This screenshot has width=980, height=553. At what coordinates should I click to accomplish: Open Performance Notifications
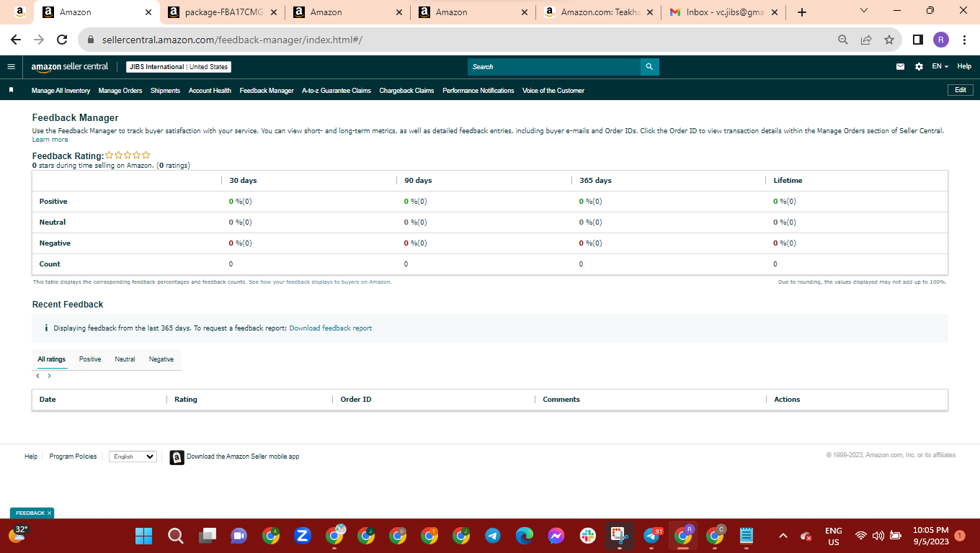coord(478,91)
